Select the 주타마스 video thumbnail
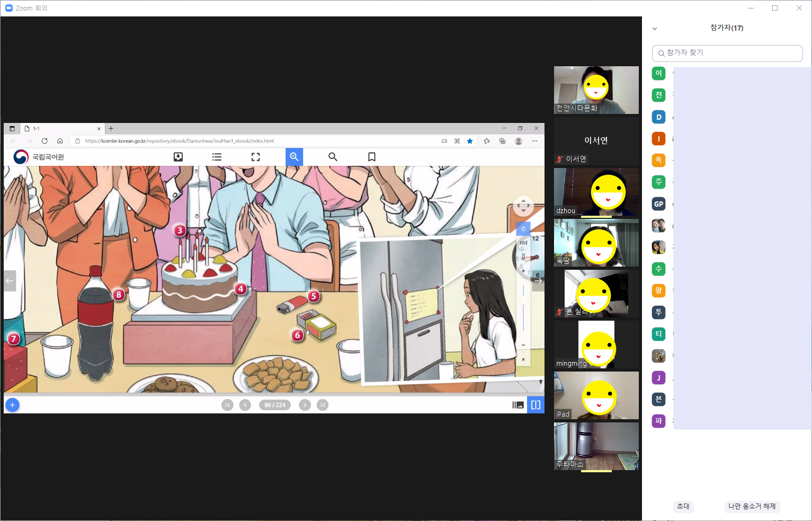Viewport: 812px width, 521px height. click(596, 446)
